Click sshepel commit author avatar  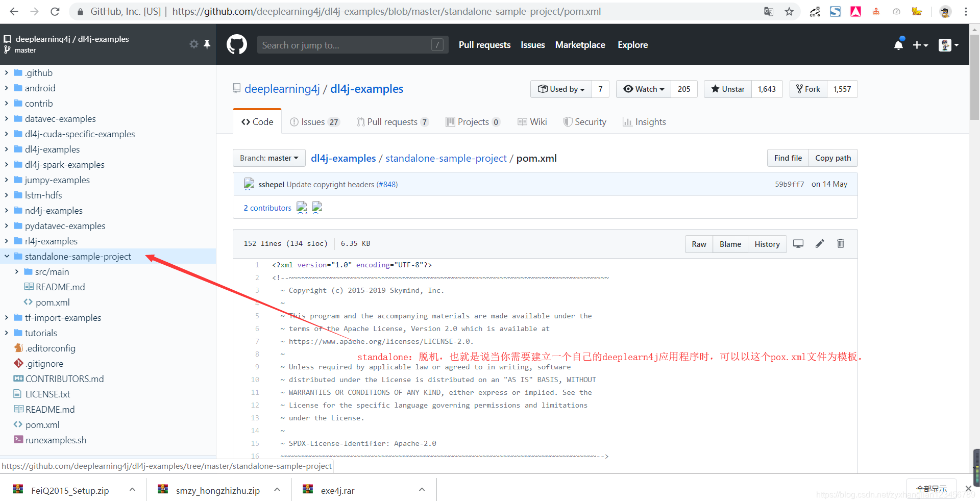(x=249, y=184)
